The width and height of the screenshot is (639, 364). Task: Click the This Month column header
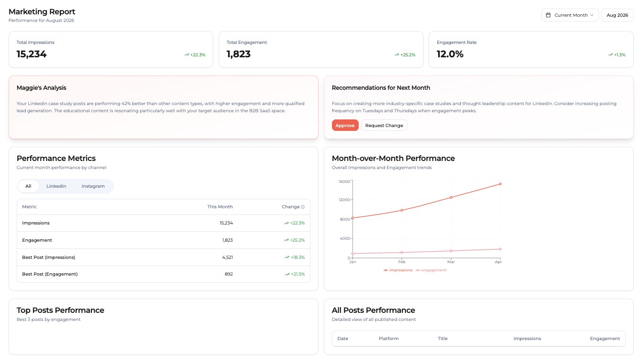point(220,207)
